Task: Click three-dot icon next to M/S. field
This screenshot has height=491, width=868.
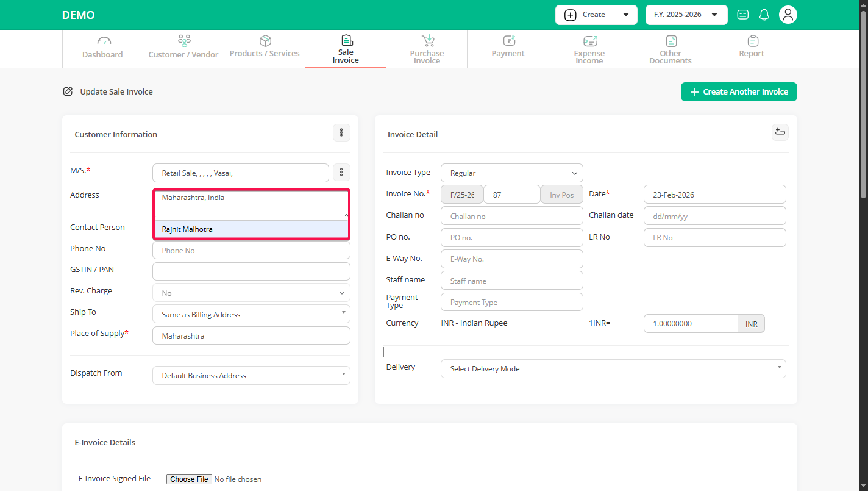Action: pos(341,173)
